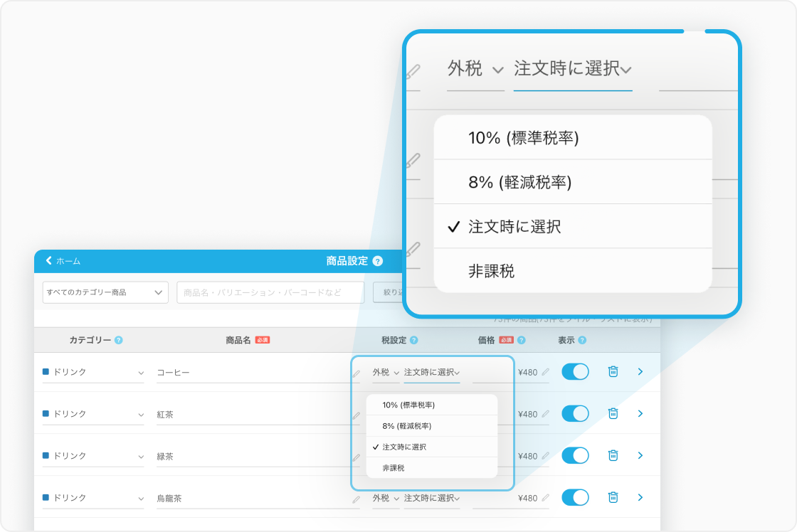The image size is (797, 532).
Task: Edit コーヒー price with pencil icon
Action: (545, 371)
